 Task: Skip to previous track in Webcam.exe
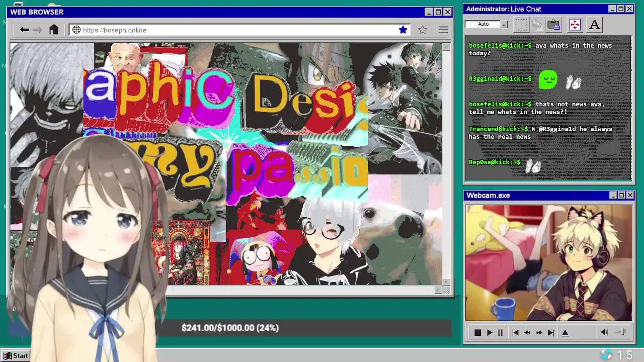pyautogui.click(x=515, y=332)
